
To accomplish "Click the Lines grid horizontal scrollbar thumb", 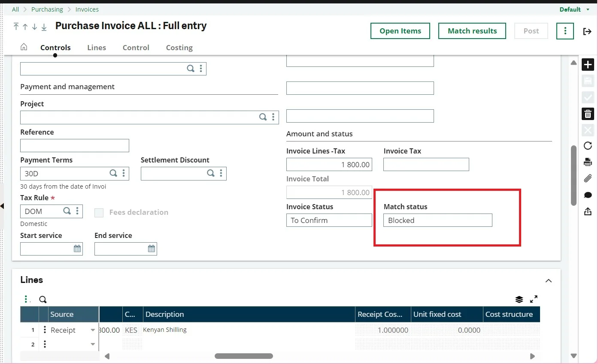I will pyautogui.click(x=243, y=356).
